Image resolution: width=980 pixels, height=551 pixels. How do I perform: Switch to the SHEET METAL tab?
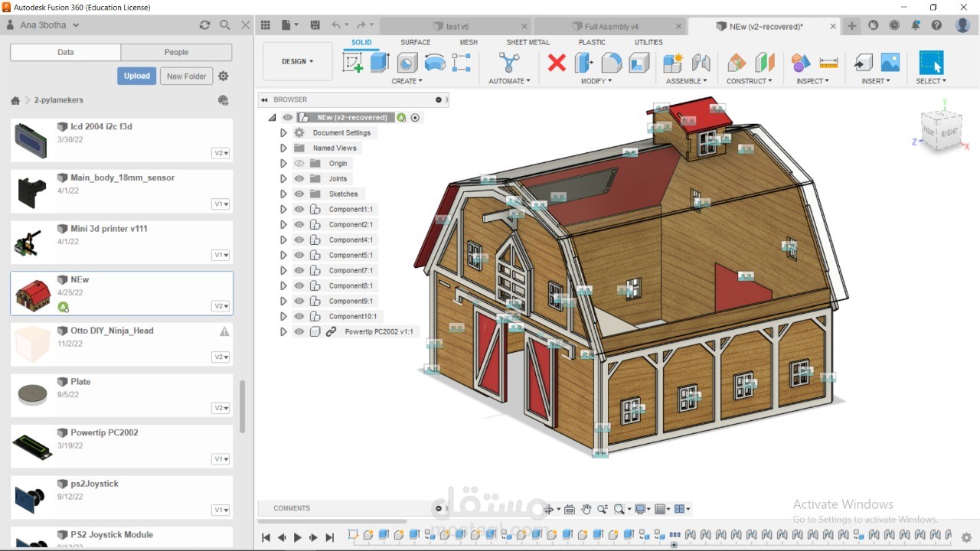pyautogui.click(x=528, y=42)
